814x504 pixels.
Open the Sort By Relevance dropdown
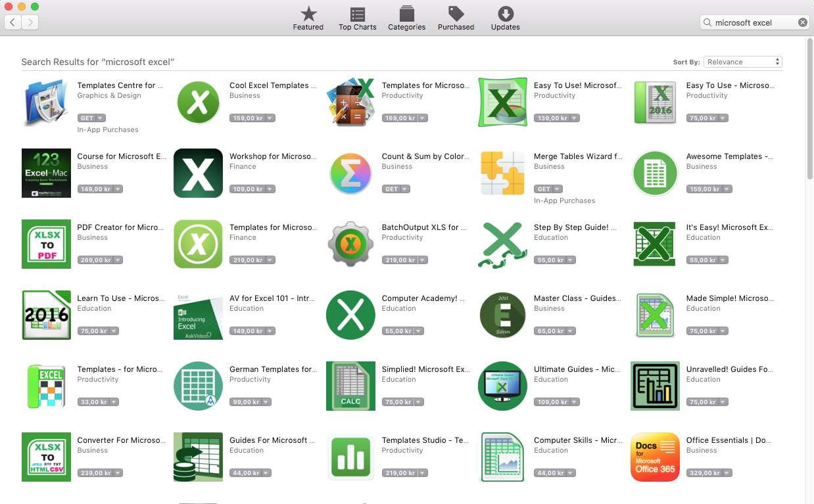coord(743,62)
